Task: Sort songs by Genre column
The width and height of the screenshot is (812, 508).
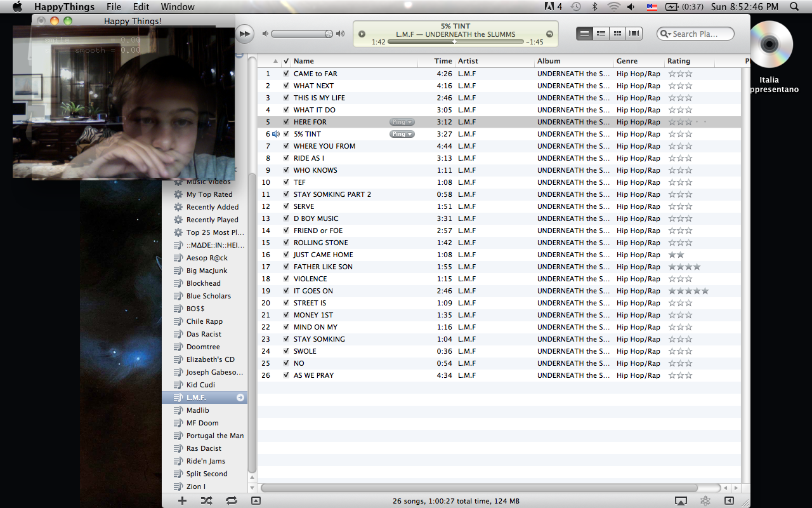Action: 639,61
